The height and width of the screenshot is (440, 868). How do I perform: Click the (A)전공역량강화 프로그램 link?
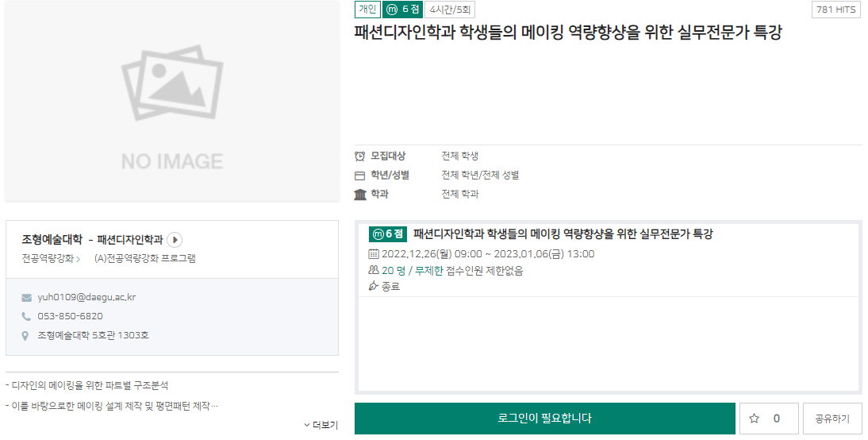point(144,258)
